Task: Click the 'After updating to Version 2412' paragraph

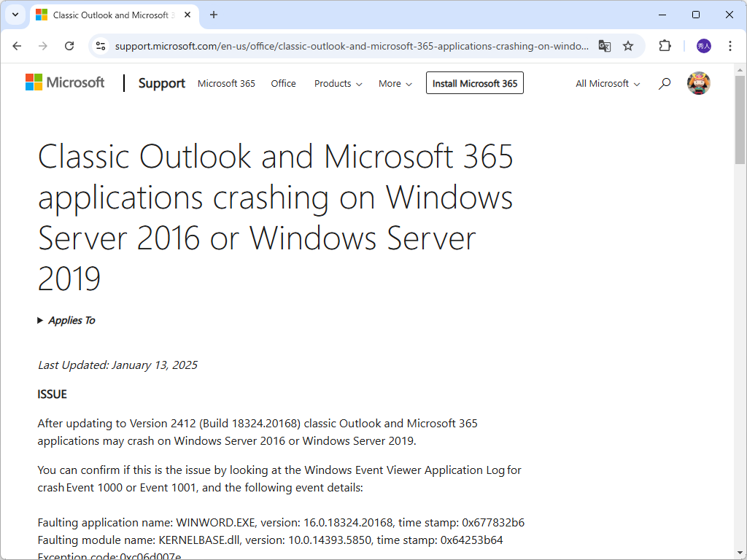Action: (258, 432)
